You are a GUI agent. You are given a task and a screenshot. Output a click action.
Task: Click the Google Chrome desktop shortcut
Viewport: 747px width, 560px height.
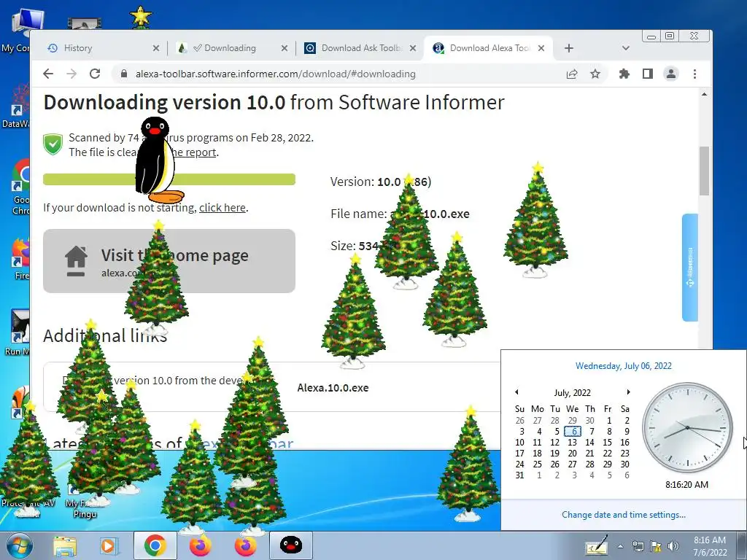(x=21, y=187)
